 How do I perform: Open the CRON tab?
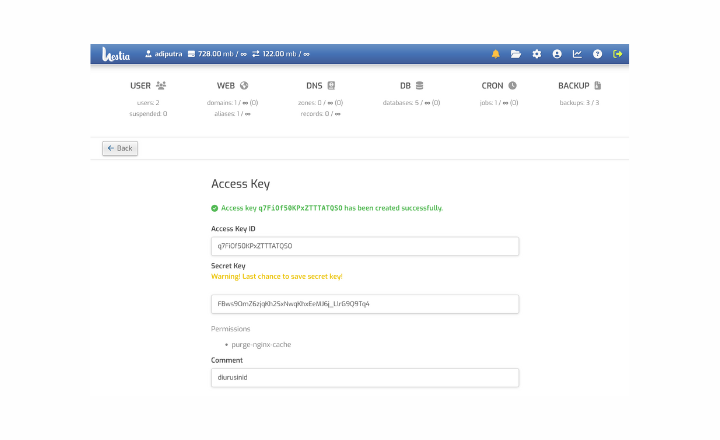tap(498, 86)
